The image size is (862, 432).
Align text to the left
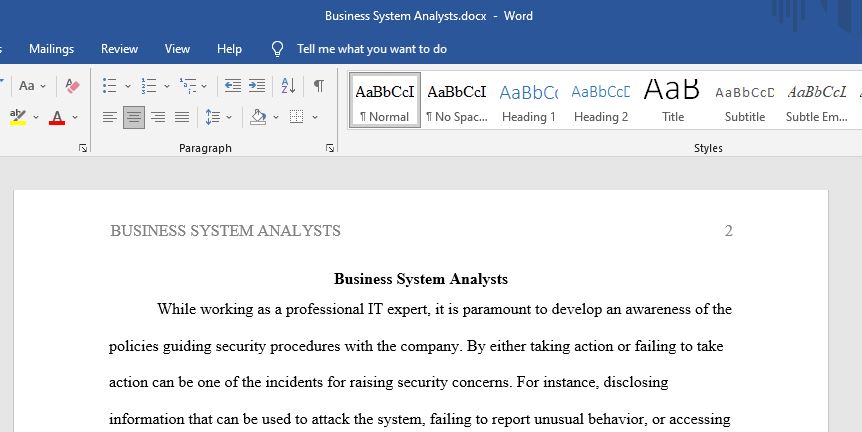[x=109, y=117]
